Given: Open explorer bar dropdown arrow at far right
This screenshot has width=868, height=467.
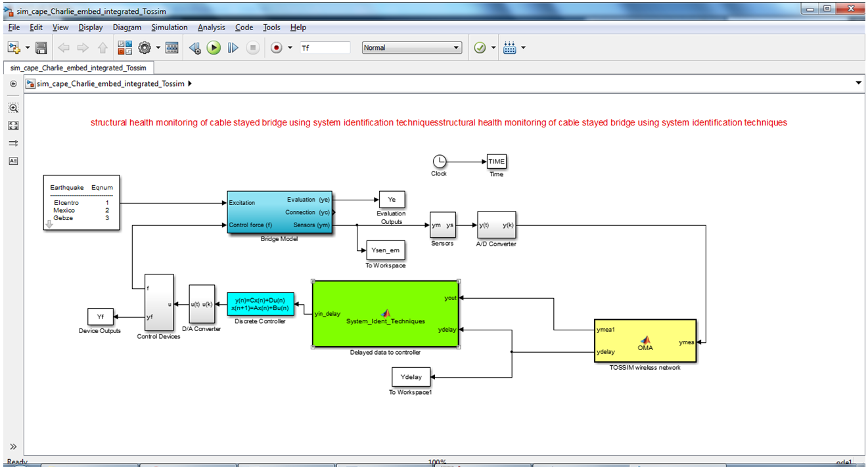Looking at the screenshot, I should 858,83.
